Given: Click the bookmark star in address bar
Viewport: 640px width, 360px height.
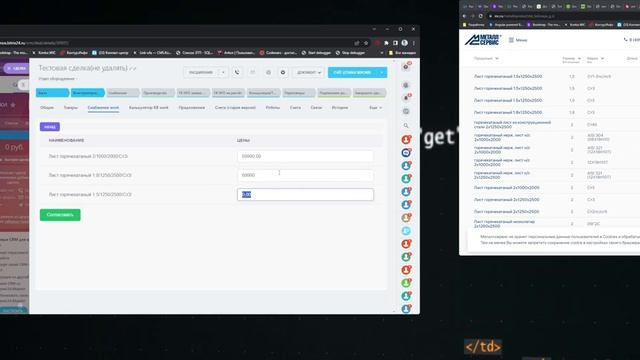Looking at the screenshot, I should 366,43.
